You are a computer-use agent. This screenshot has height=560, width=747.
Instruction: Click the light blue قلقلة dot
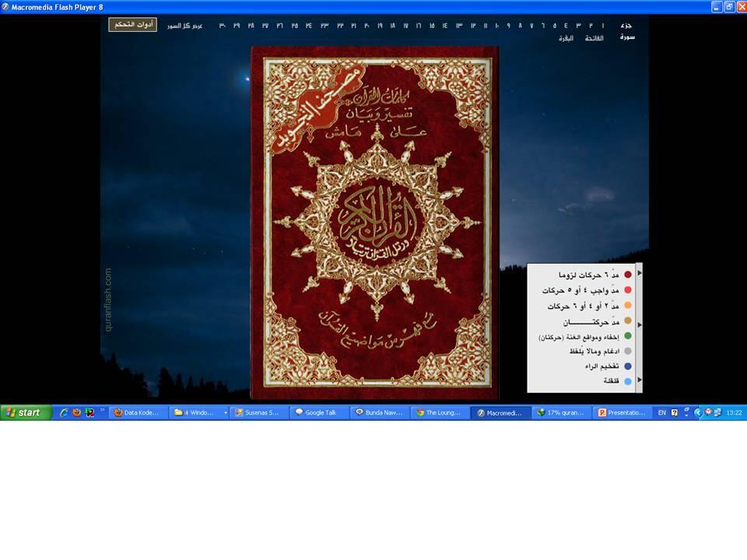coord(628,381)
